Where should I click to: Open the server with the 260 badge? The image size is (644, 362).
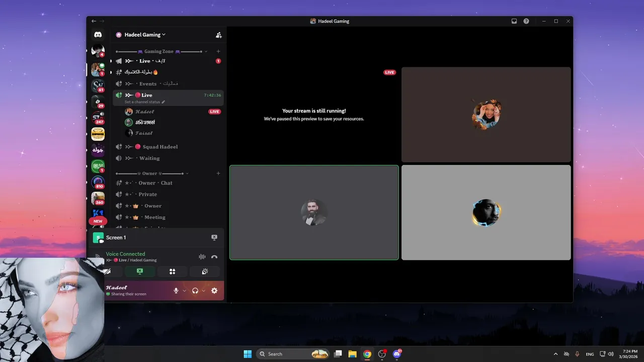click(x=98, y=198)
